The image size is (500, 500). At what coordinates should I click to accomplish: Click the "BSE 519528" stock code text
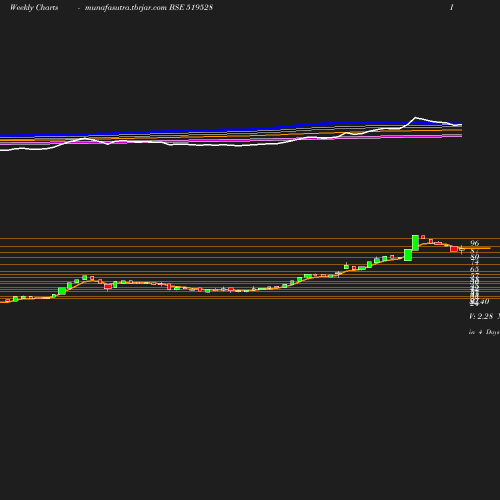tap(191, 7)
